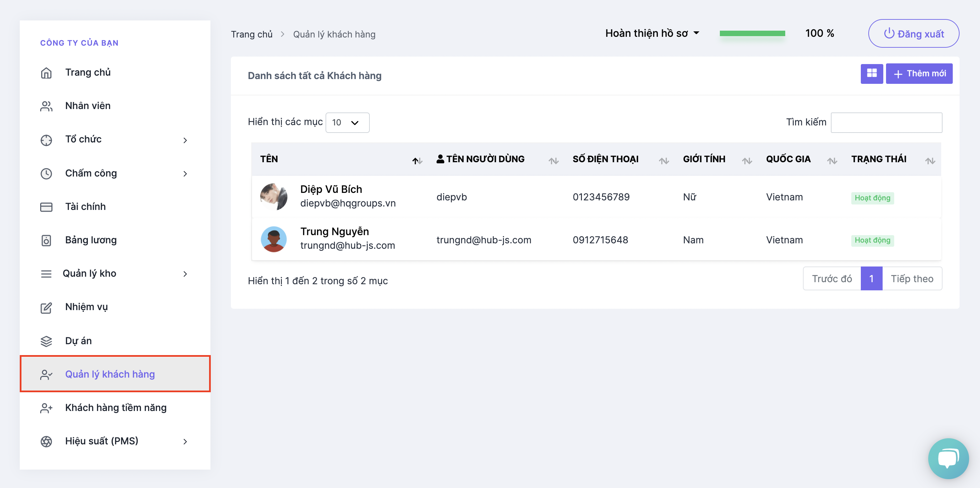Click the Quản lý khách hàng user-check icon
The width and height of the screenshot is (980, 488).
[46, 375]
